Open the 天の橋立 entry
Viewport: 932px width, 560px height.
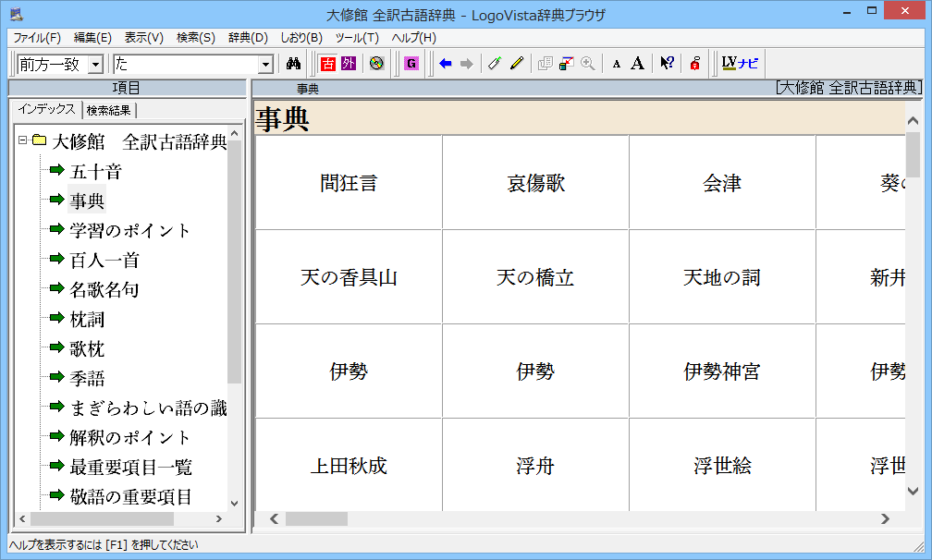pyautogui.click(x=535, y=277)
